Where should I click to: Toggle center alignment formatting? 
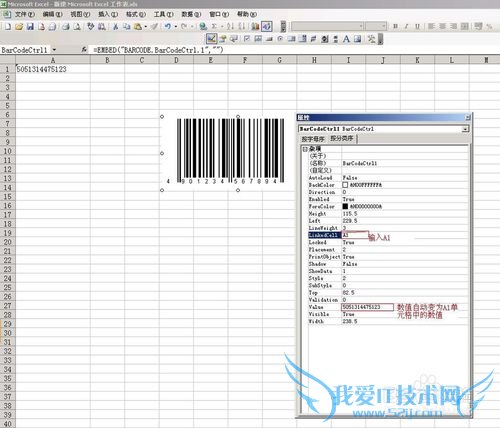coord(442,26)
